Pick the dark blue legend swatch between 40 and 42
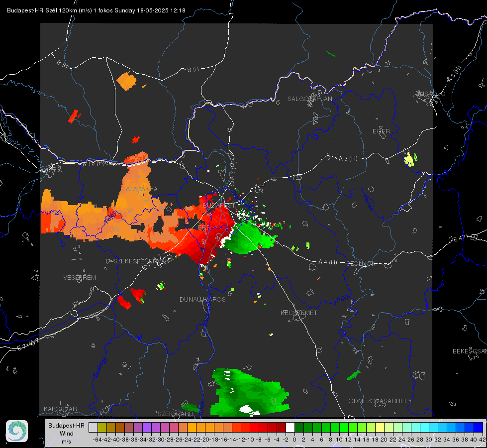The image size is (487, 448). pos(479,427)
